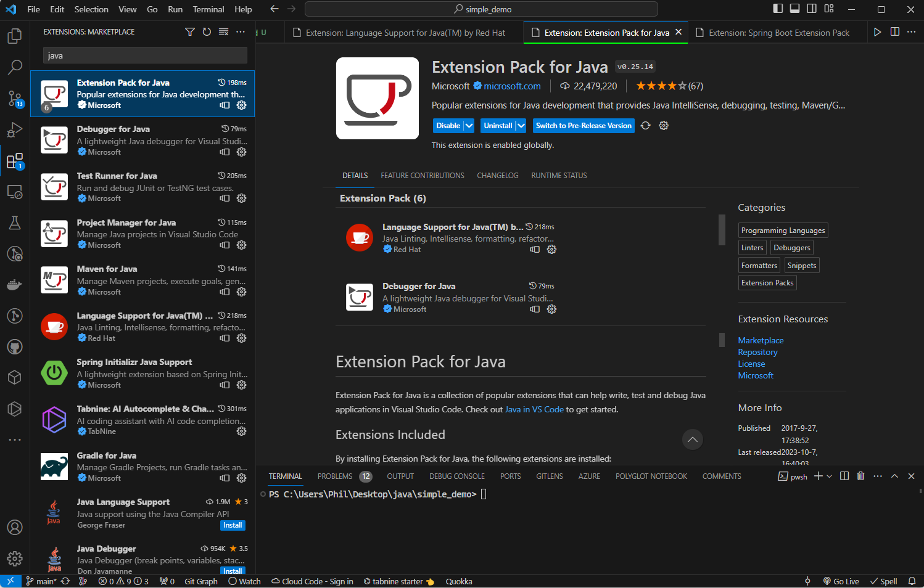Open the Terminal menu
Screen dimensions: 924x588
click(208, 9)
